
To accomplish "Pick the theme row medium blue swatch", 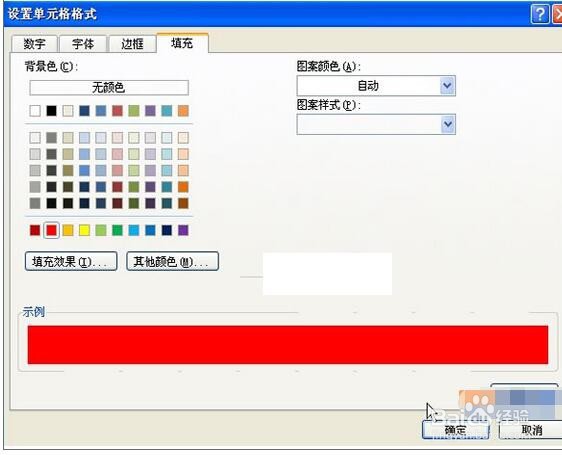I will pos(101,111).
